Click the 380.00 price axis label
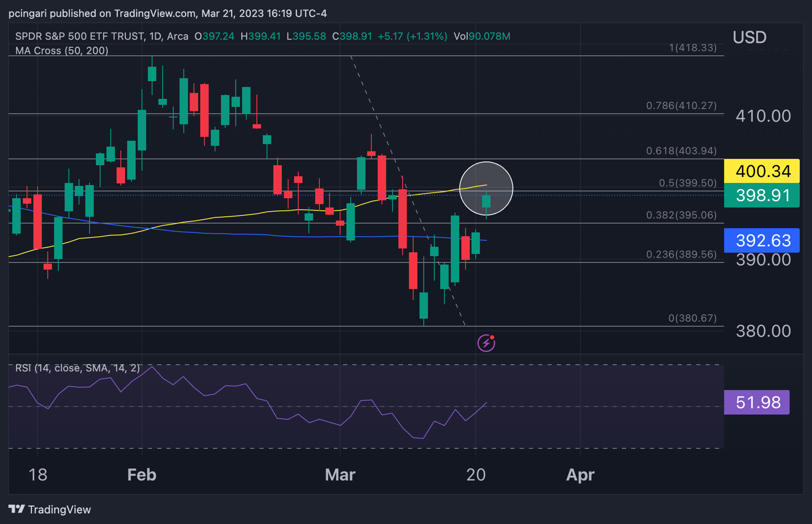The width and height of the screenshot is (812, 524). coord(763,331)
